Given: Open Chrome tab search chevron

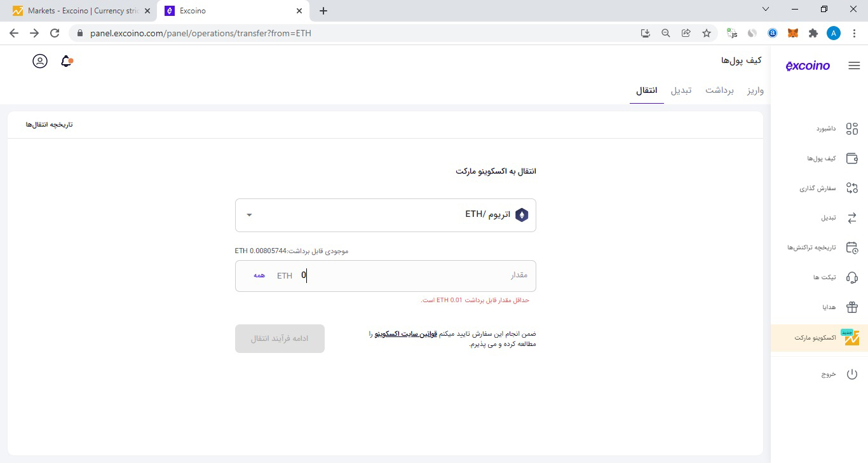Looking at the screenshot, I should click(765, 10).
